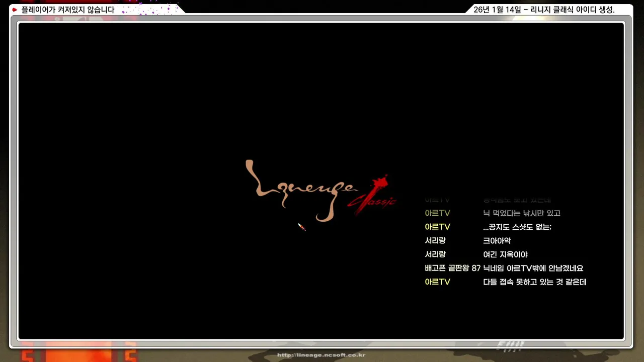The height and width of the screenshot is (362, 644).
Task: Click the Lineage Classic logo
Action: coord(321,191)
